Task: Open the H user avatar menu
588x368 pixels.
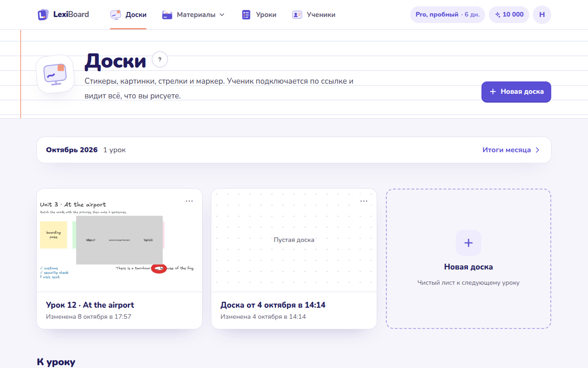Action: pyautogui.click(x=542, y=15)
